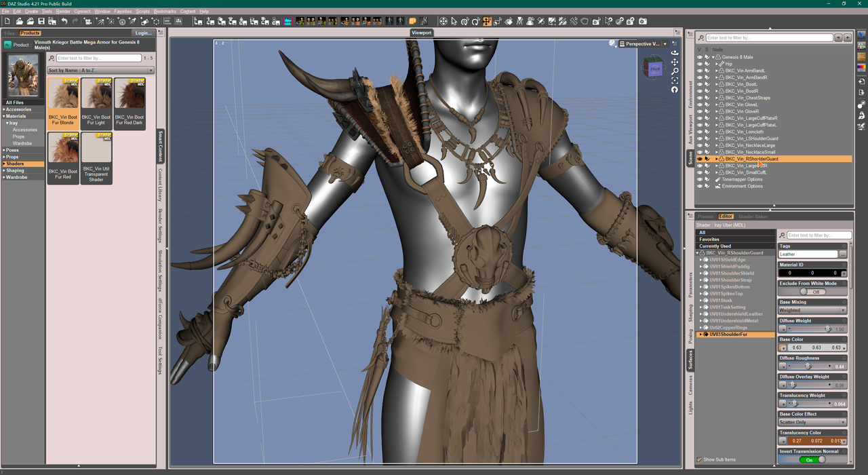The height and width of the screenshot is (475, 868).
Task: Hide Genesis 8 Male via eye icon
Action: [700, 57]
